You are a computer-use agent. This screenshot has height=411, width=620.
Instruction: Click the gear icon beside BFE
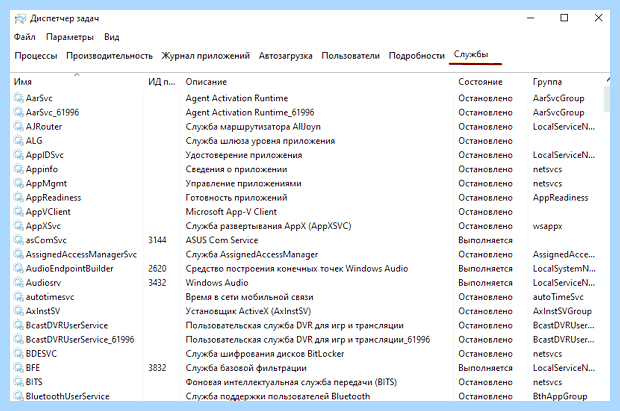coord(18,368)
